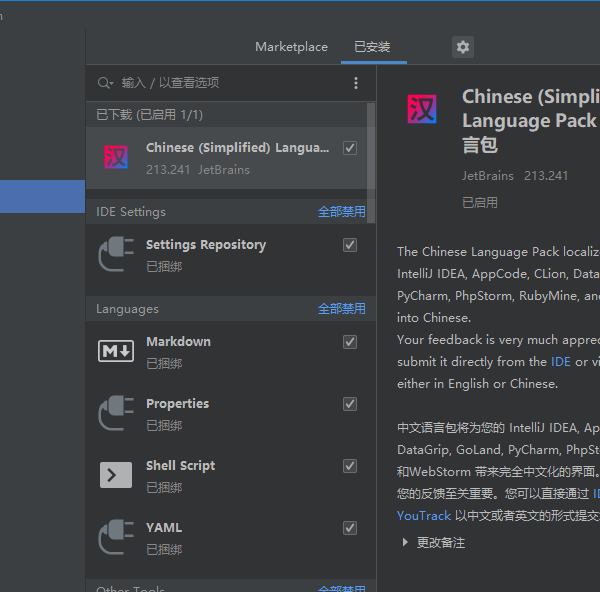
Task: Uncheck the Markdown plugin checkbox
Action: (350, 342)
